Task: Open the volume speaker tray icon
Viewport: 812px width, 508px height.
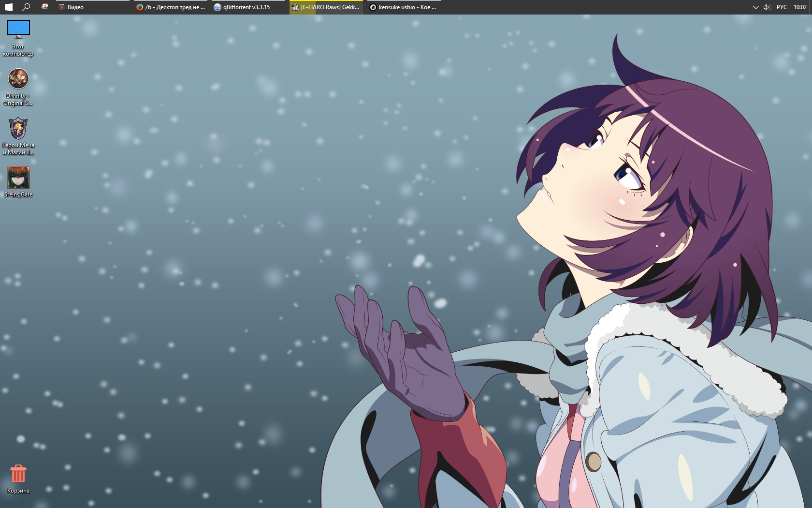Action: tap(767, 7)
